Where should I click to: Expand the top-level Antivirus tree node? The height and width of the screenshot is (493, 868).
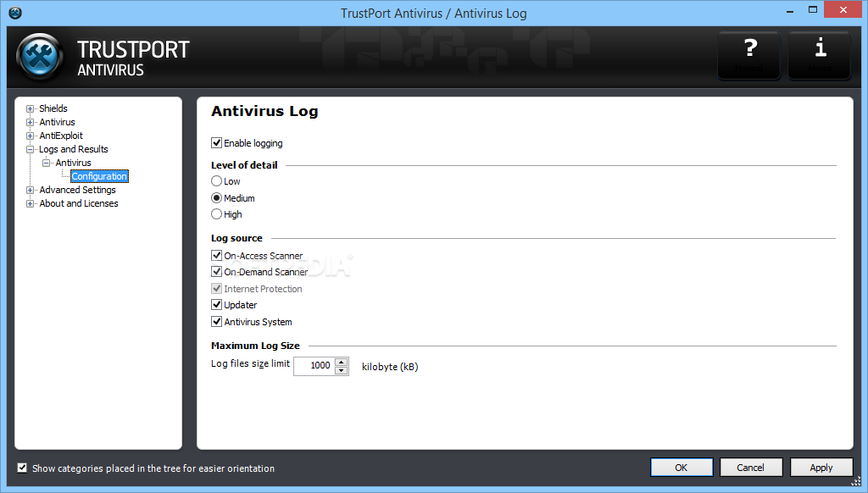point(30,122)
